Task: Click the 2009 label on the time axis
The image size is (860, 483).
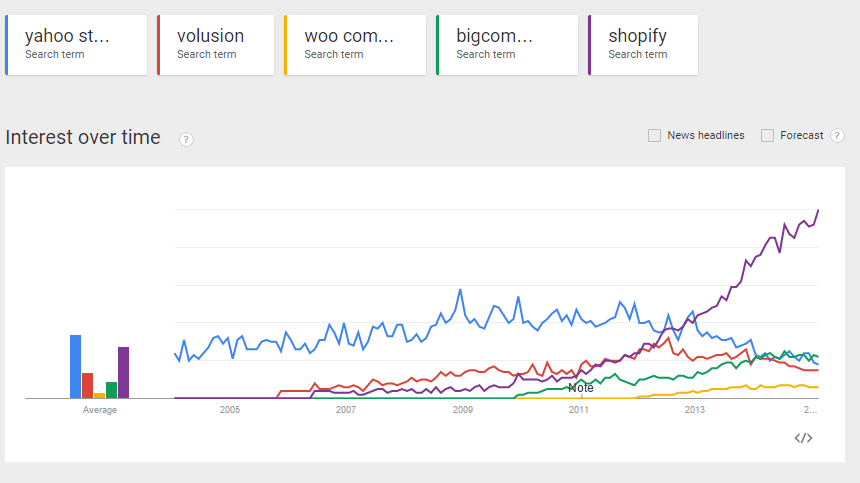Action: coord(462,410)
